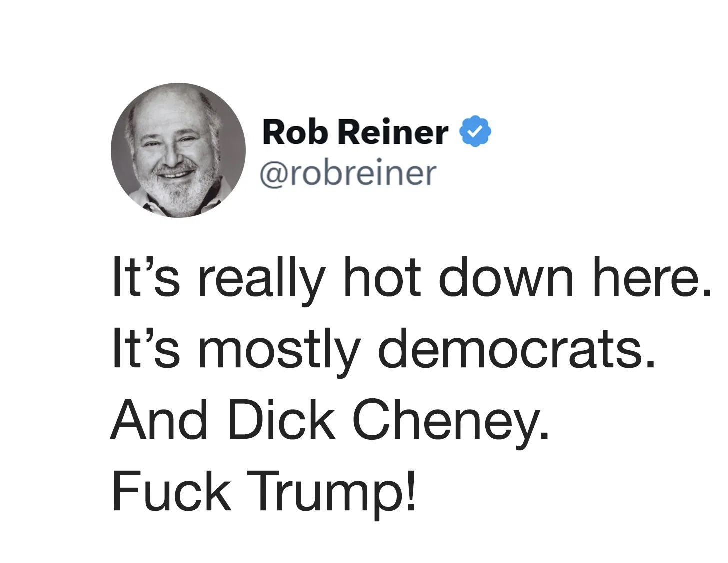This screenshot has width=728, height=563.
Task: Click the display name Rob Reiner
Action: click(355, 132)
